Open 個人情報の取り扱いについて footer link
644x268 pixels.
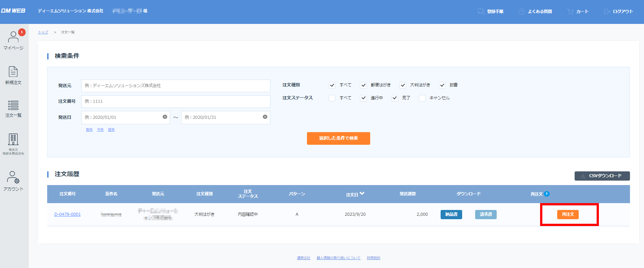click(x=338, y=258)
